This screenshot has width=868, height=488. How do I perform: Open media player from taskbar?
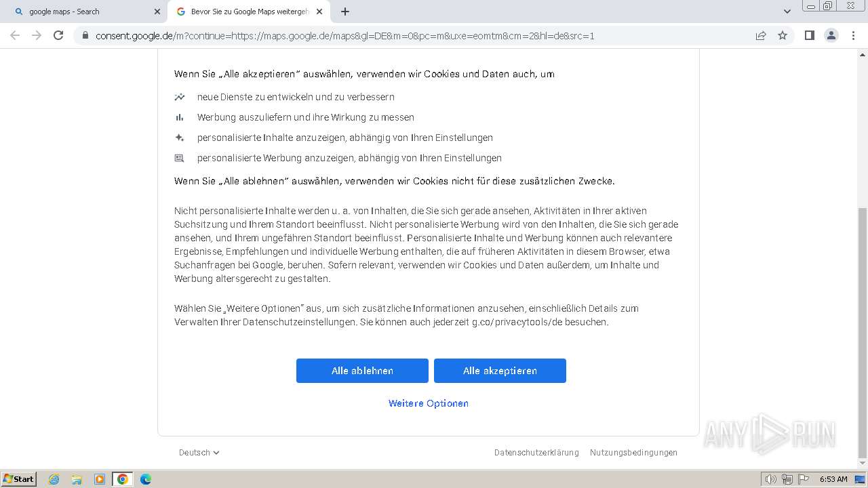tap(100, 479)
